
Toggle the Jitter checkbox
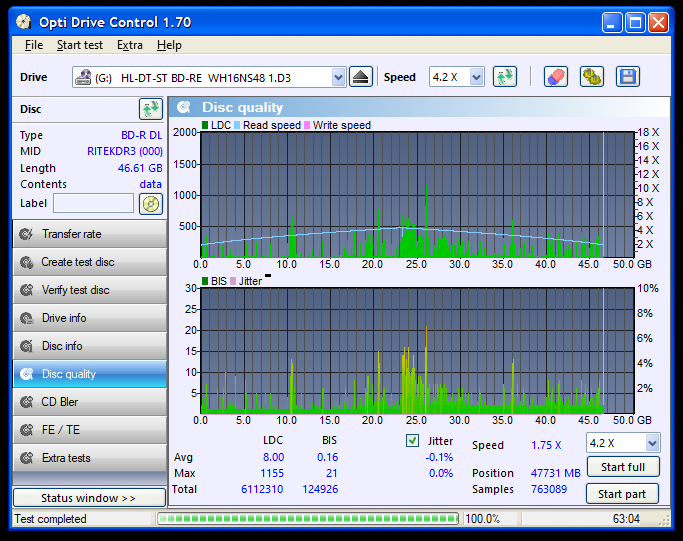pos(412,441)
